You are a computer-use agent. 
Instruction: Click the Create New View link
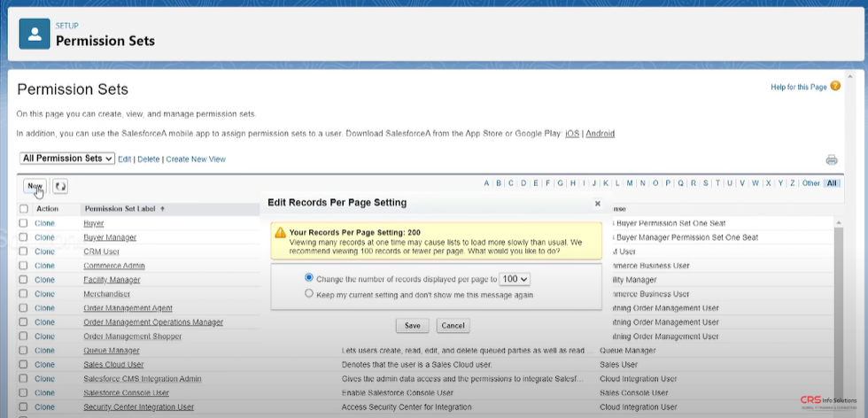pyautogui.click(x=196, y=159)
